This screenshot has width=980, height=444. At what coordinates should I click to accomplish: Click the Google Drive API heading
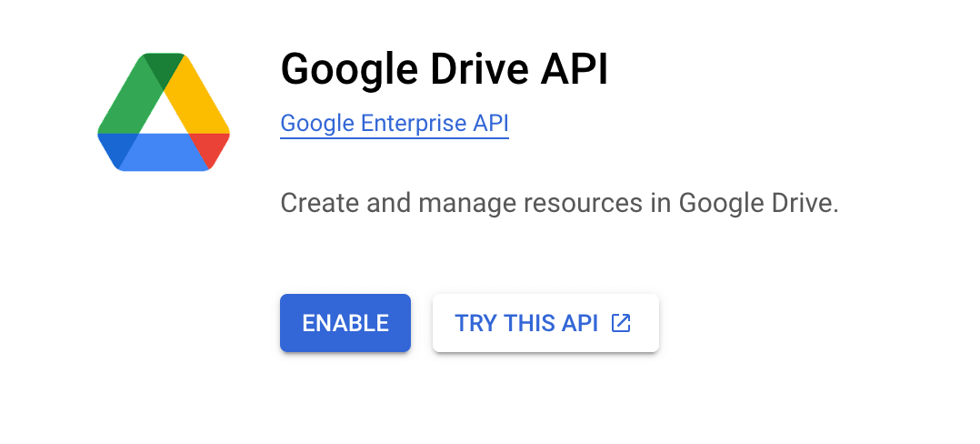click(444, 70)
